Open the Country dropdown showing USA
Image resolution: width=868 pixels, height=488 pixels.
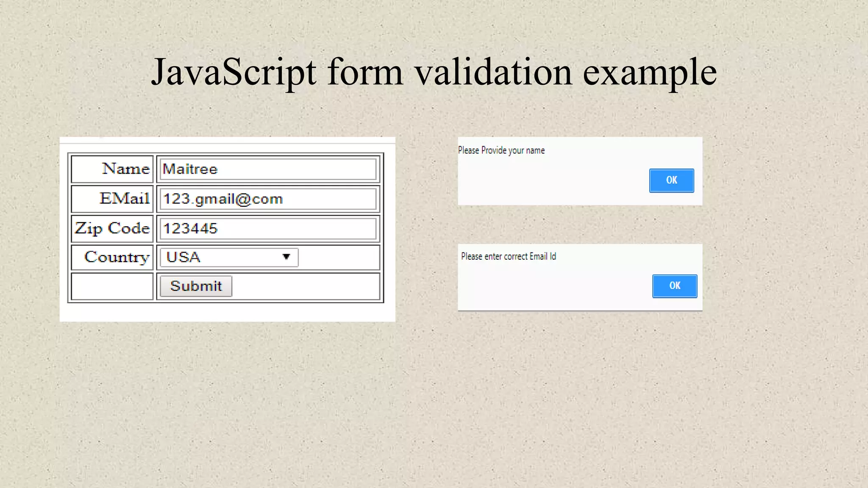(x=229, y=257)
